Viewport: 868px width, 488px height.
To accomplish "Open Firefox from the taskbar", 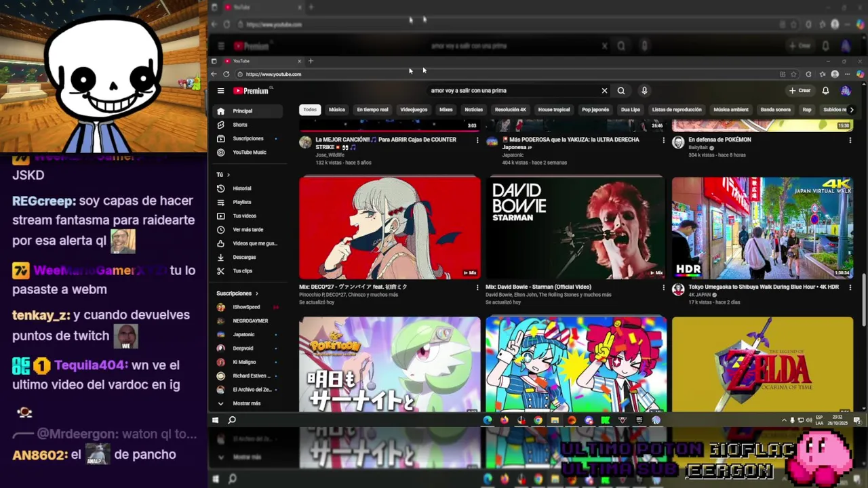I will tap(504, 420).
